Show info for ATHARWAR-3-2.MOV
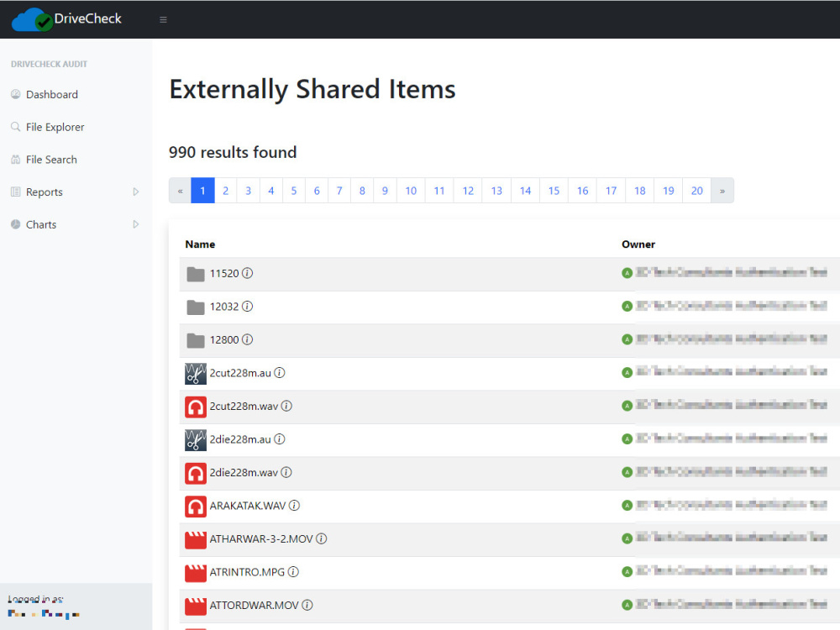The image size is (840, 630). tap(322, 539)
